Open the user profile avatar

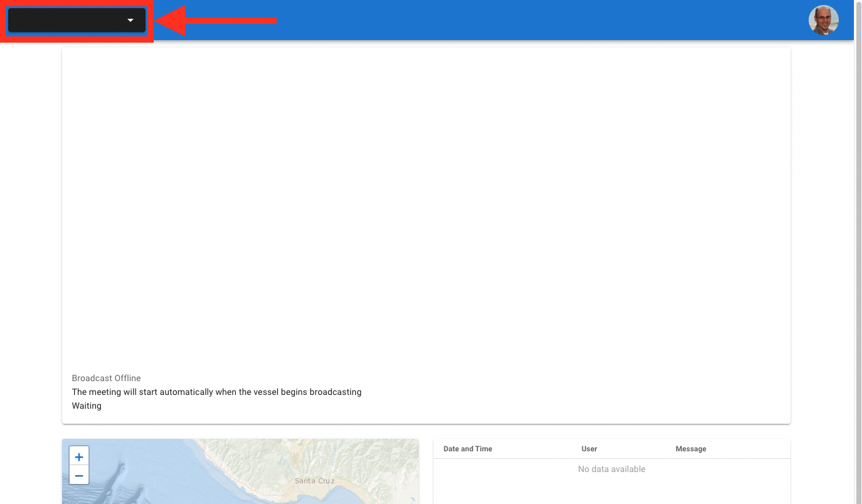[x=823, y=20]
